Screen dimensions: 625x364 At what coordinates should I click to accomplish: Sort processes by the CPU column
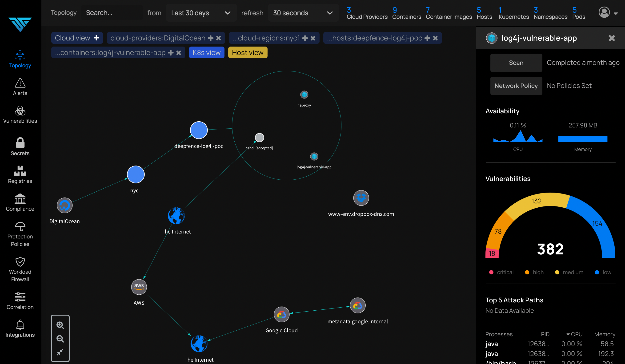574,334
